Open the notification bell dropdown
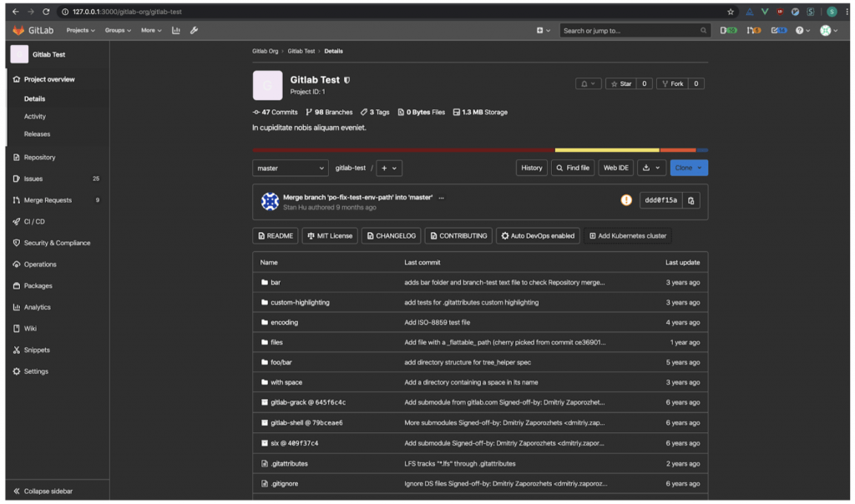Image resolution: width=855 pixels, height=504 pixels. pos(588,84)
